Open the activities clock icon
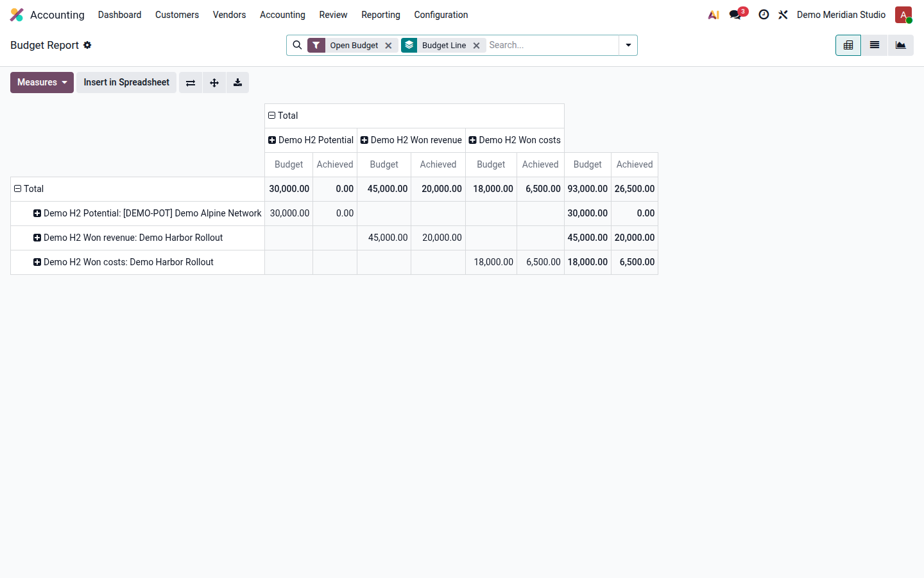This screenshot has width=924, height=578. 764,15
